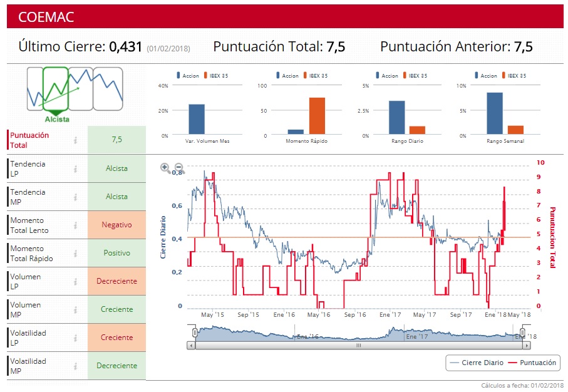Open info icon for Volumen MP
Viewport: 568px width, 392px height.
pos(75,310)
